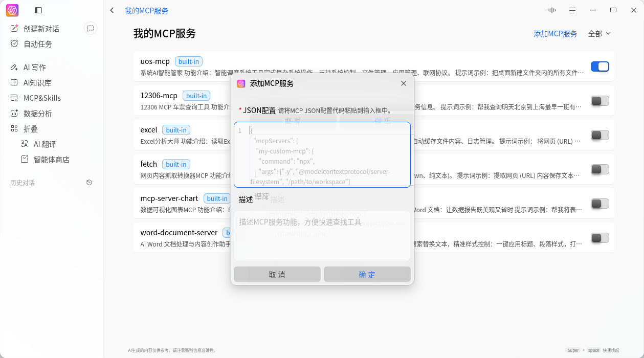Click the mcp-server-chart built-in badge
This screenshot has width=644, height=358.
pos(217,198)
